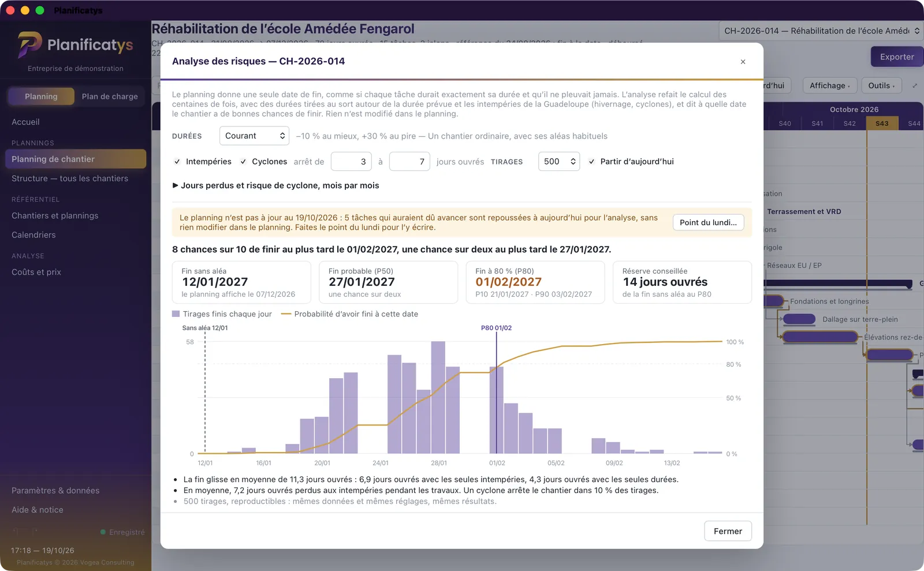The height and width of the screenshot is (571, 924).
Task: Open Chantiers et plannings
Action: (x=55, y=215)
